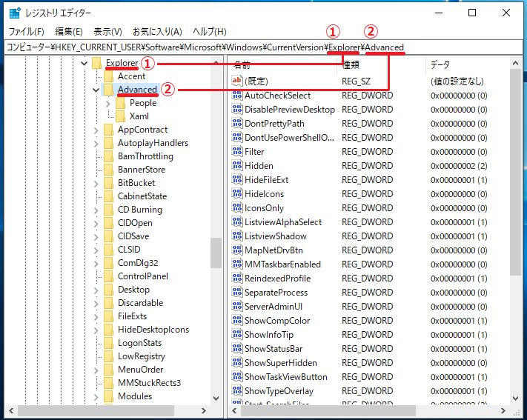The width and height of the screenshot is (527, 420).
Task: Click the Advanced key folder icon
Action: (108, 90)
